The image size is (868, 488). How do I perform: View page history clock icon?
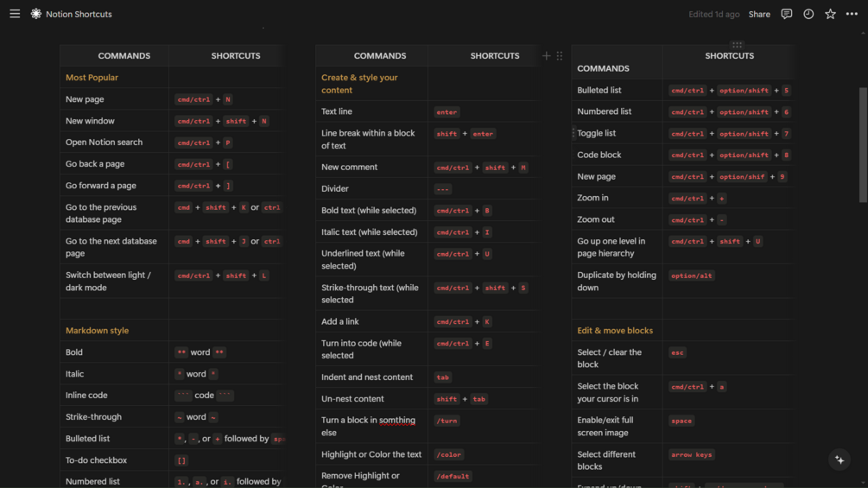click(x=808, y=14)
